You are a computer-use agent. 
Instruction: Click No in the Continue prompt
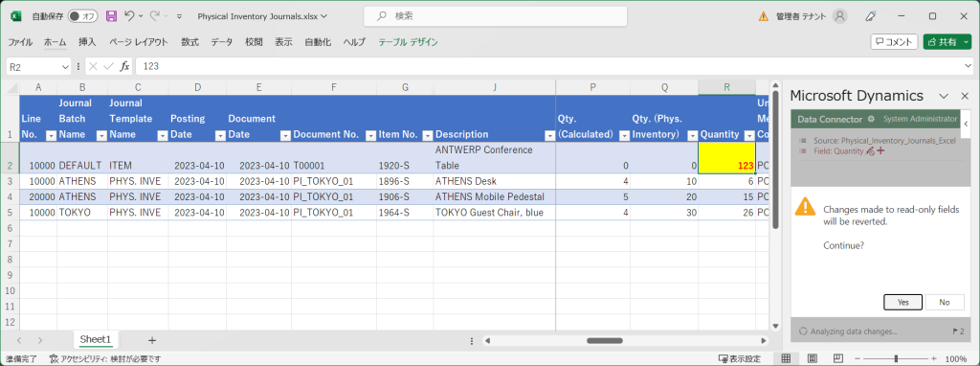[945, 302]
